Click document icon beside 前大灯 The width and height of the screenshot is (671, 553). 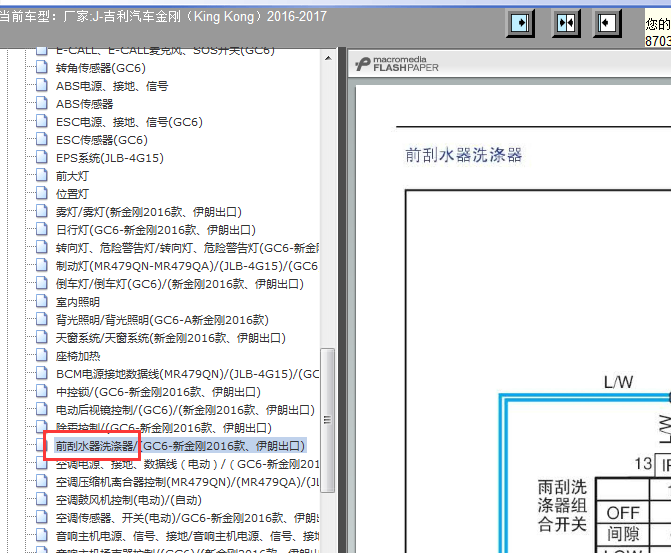tap(42, 175)
